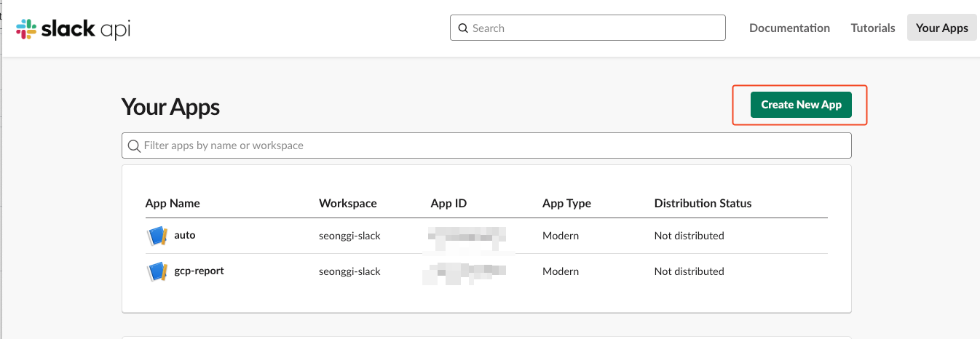Viewport: 980px width, 339px height.
Task: Click the Slack logo icon
Action: [x=26, y=29]
